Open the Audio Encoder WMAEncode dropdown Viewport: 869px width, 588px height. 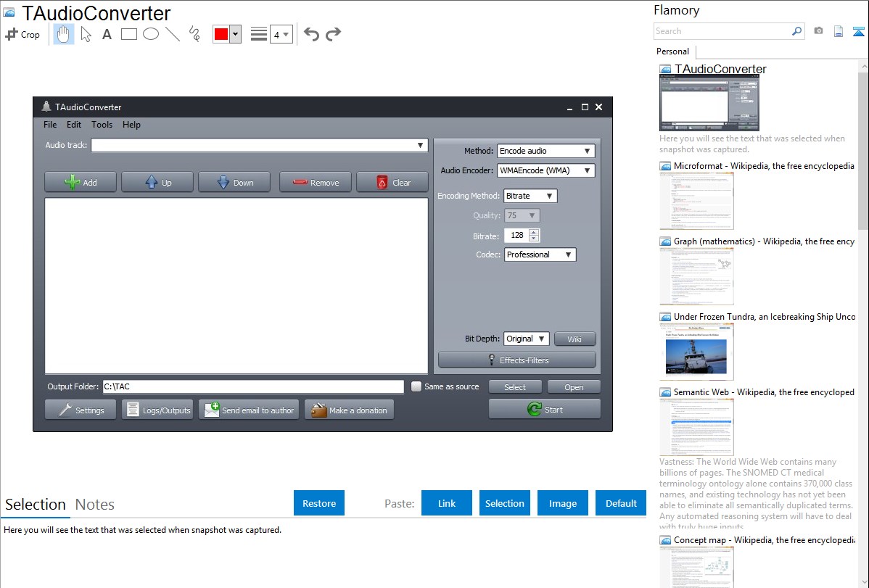(x=546, y=170)
